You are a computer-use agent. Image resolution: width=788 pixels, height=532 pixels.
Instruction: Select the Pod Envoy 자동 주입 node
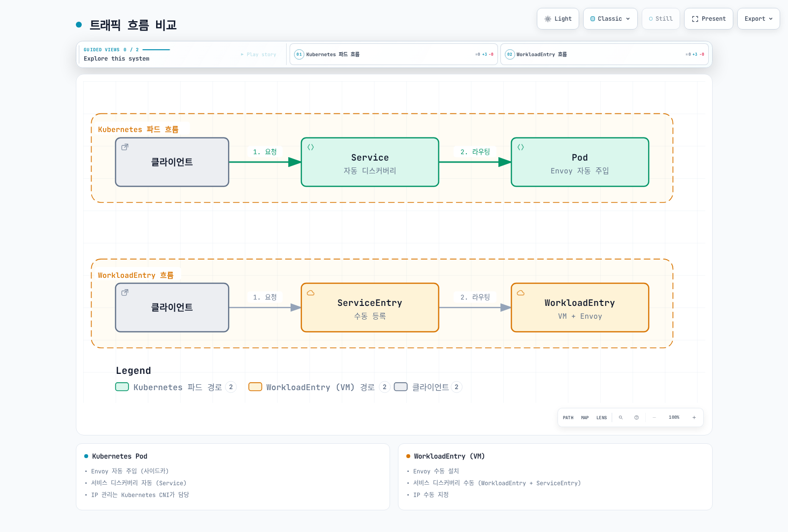[580, 162]
